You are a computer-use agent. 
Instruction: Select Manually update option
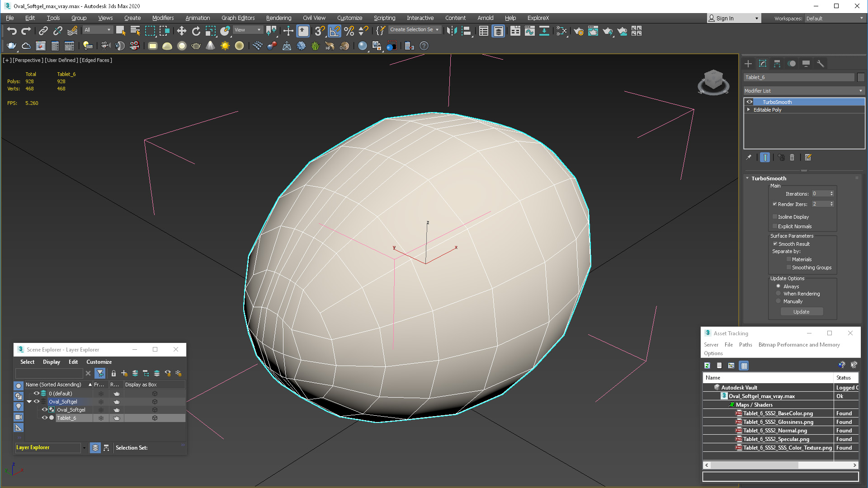pos(778,301)
